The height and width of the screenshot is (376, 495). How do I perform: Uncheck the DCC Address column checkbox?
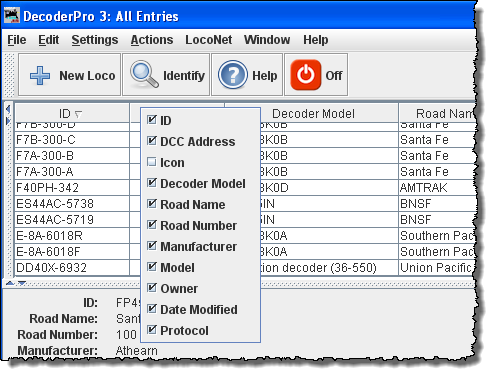coord(152,141)
